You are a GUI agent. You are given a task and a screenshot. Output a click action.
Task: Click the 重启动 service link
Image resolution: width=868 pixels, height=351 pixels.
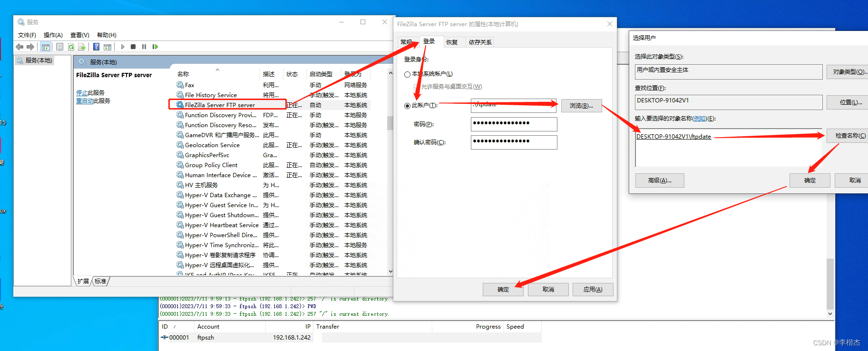85,101
